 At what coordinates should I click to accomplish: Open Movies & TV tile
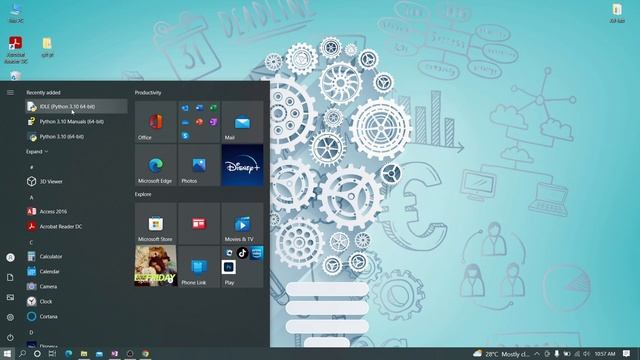point(242,224)
